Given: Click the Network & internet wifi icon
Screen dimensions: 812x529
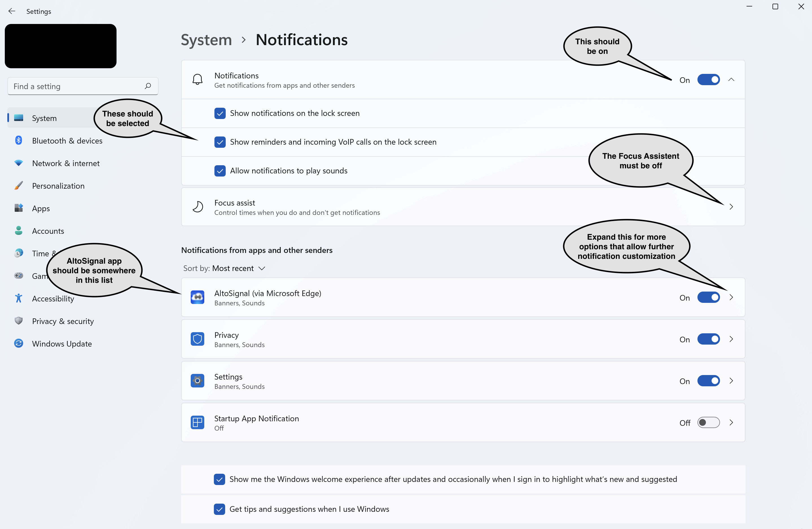Looking at the screenshot, I should click(x=19, y=163).
